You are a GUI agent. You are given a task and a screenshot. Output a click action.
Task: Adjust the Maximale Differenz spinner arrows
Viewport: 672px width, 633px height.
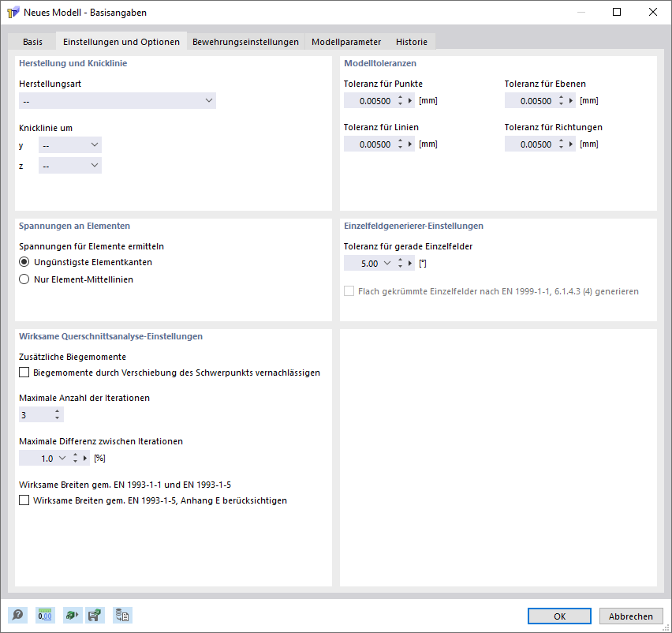coord(76,459)
